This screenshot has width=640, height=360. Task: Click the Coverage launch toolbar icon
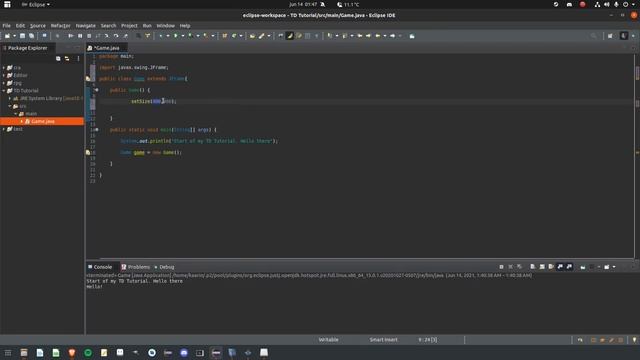click(x=191, y=36)
